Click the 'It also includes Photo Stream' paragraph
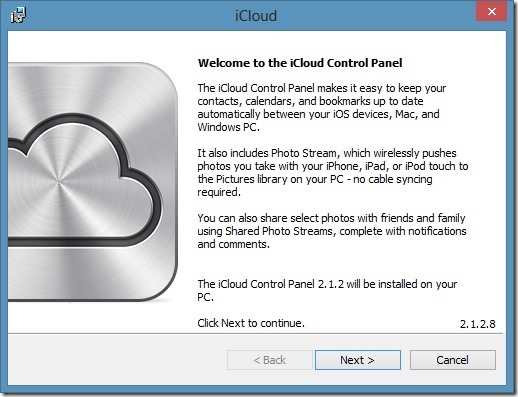The width and height of the screenshot is (518, 397). pos(333,172)
